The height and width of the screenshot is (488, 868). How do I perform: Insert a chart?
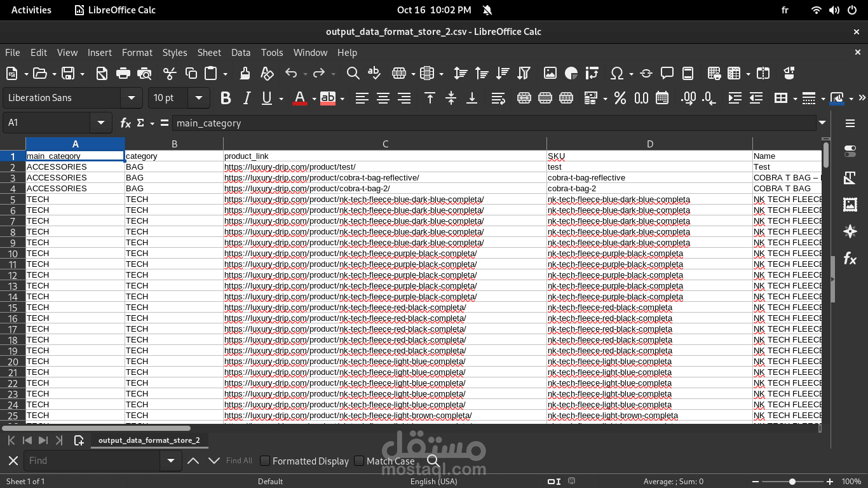pyautogui.click(x=571, y=74)
